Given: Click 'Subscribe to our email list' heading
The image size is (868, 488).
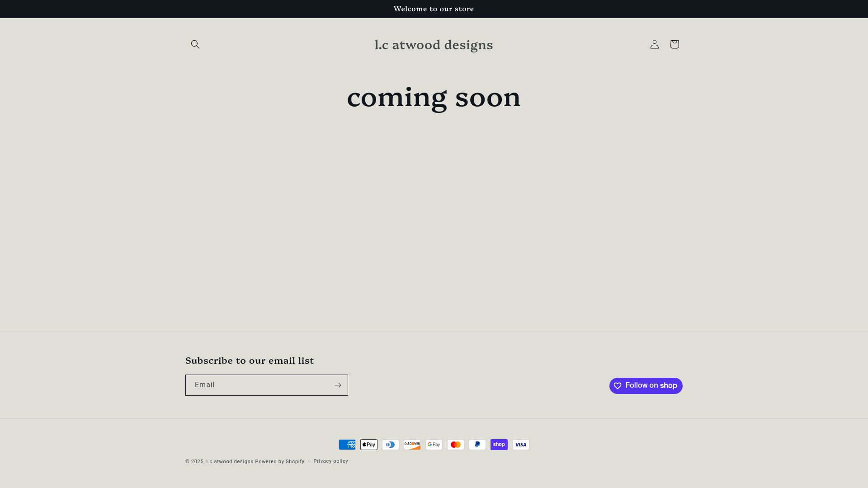Looking at the screenshot, I should pos(250,361).
